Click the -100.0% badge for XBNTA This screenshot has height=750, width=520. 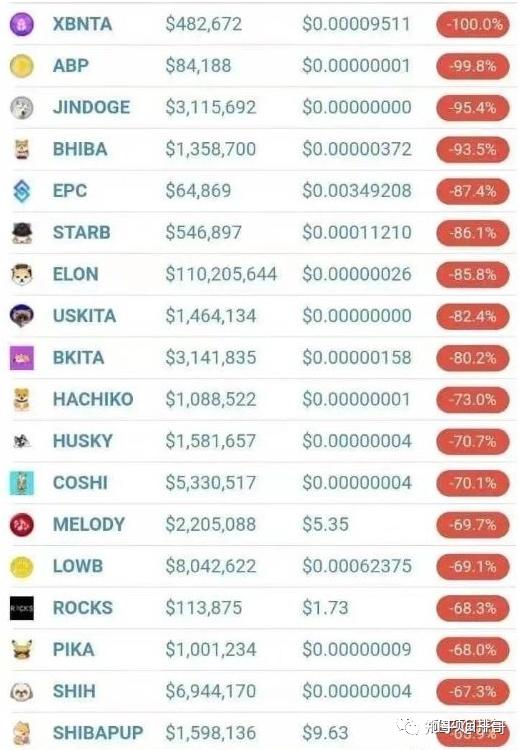pos(473,24)
